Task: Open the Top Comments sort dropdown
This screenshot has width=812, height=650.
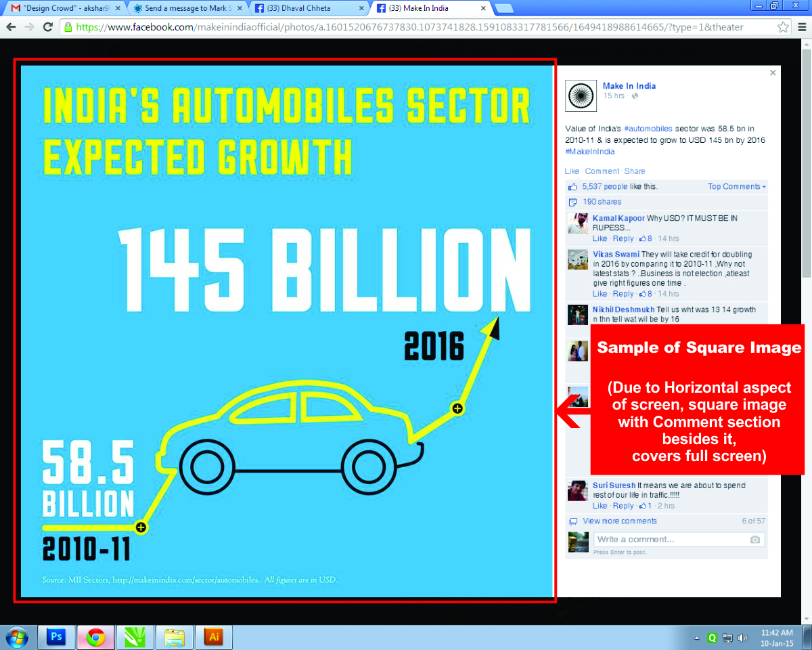Action: [736, 187]
